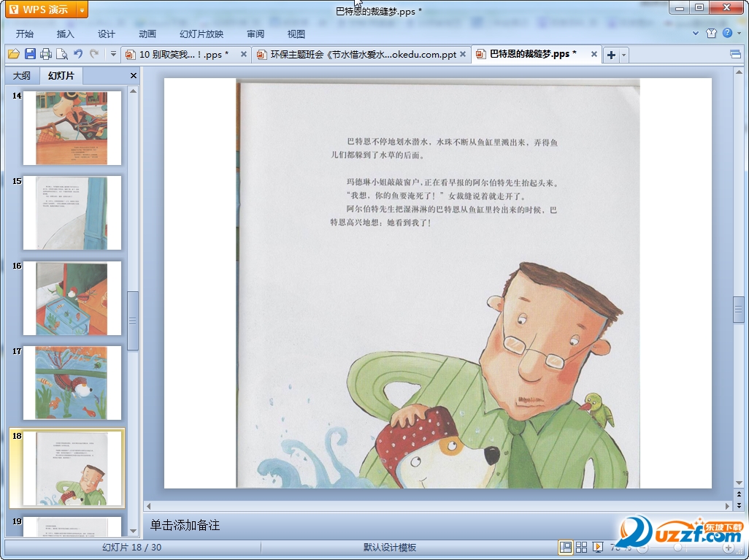Click the skin shirt icon
This screenshot has height=560, width=749.
click(x=711, y=33)
